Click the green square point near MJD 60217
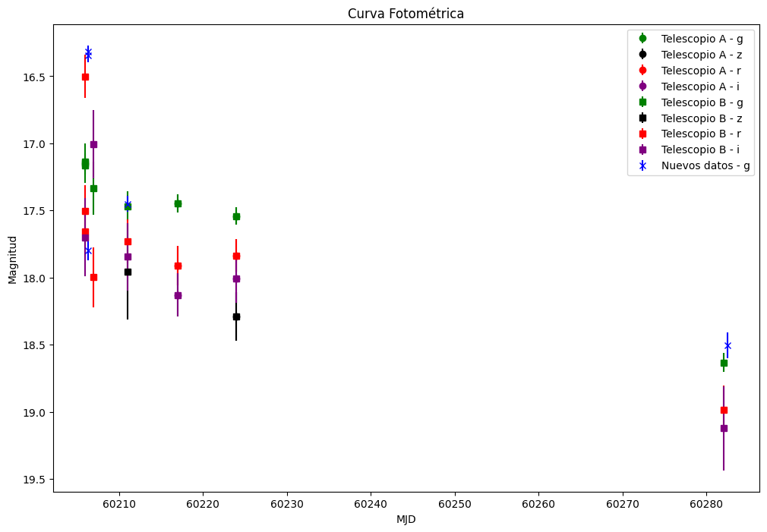The width and height of the screenshot is (767, 532). [178, 203]
